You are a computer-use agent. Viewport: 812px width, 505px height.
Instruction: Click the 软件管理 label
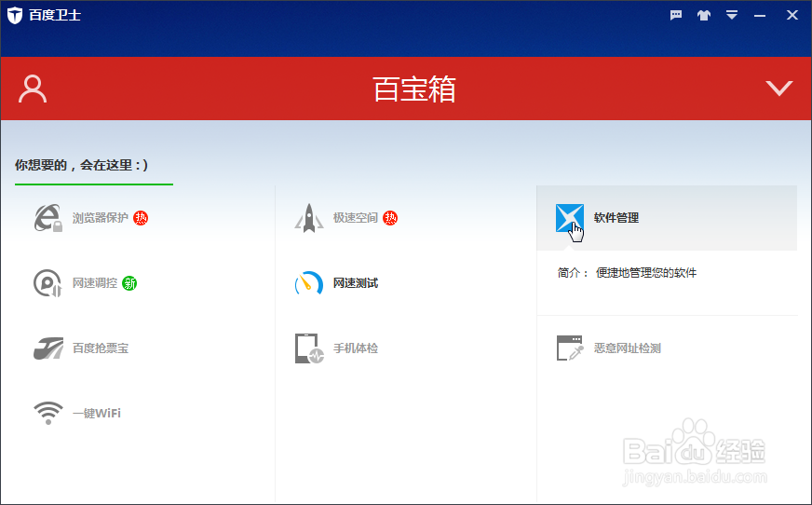[616, 218]
